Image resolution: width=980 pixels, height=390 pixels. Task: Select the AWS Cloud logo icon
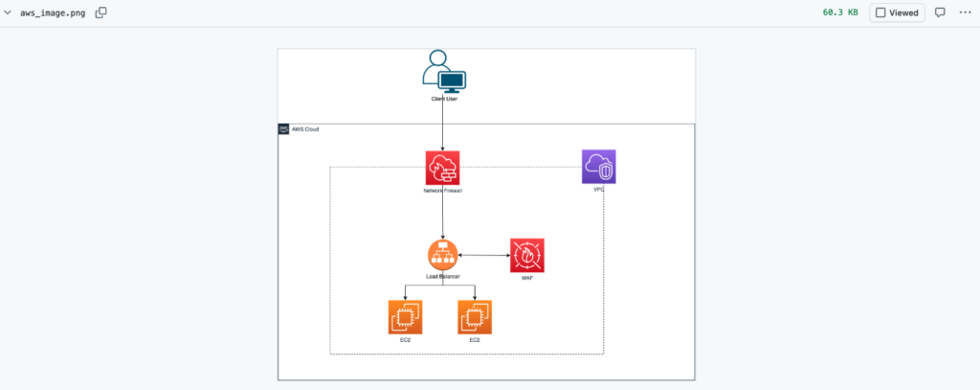284,128
